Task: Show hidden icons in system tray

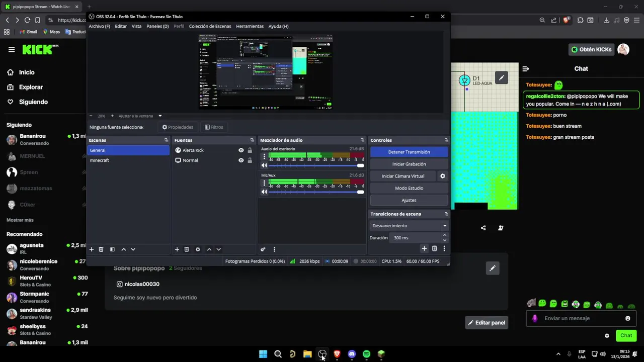Action: tap(558, 354)
